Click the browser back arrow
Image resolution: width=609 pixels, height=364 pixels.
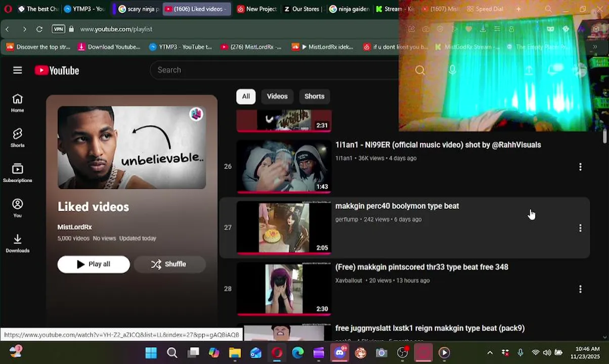(8, 29)
